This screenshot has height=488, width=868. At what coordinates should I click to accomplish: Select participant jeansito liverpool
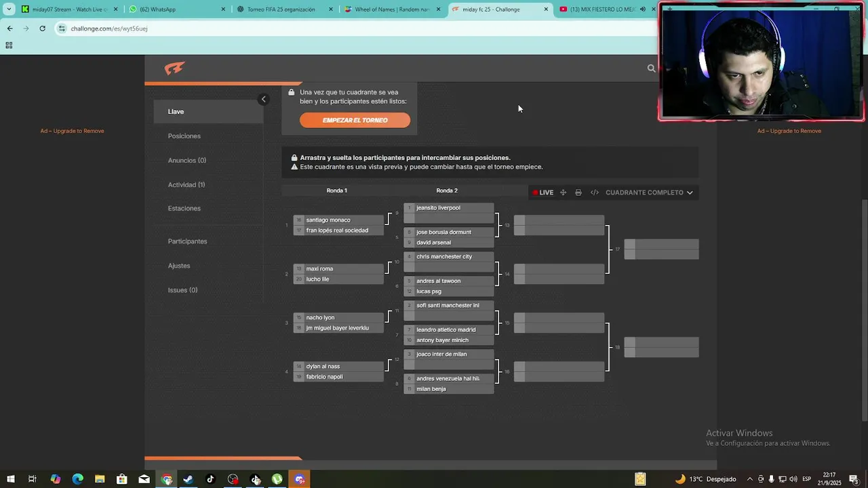(449, 208)
